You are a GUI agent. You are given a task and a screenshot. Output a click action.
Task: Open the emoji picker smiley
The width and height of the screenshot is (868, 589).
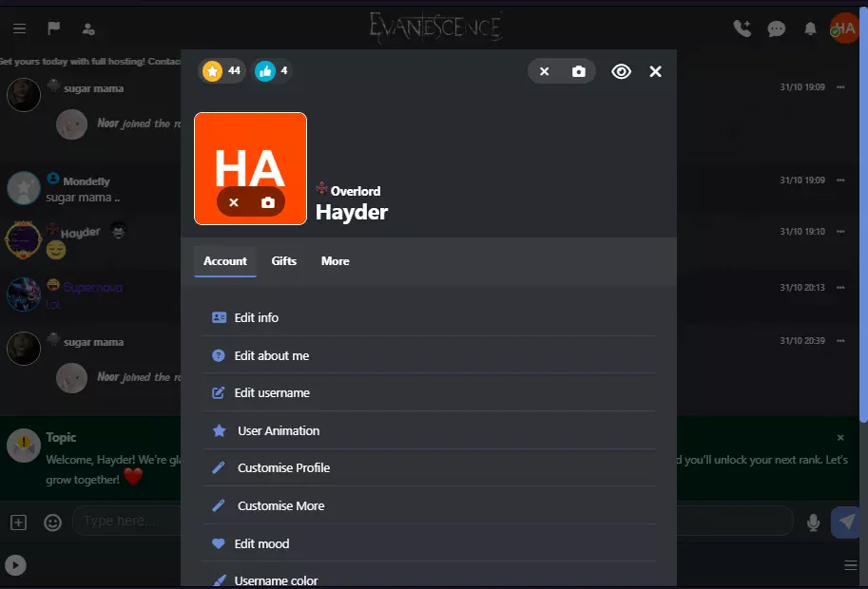[x=52, y=522]
